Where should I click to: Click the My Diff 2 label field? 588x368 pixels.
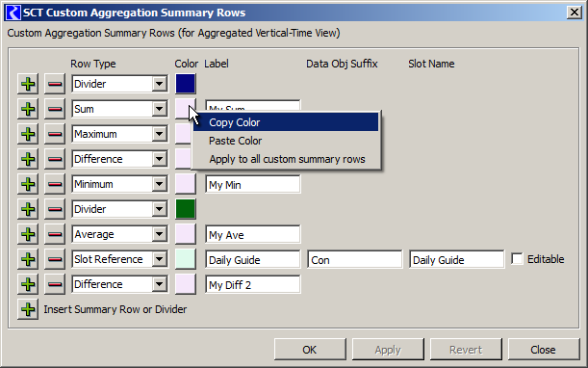[253, 284]
